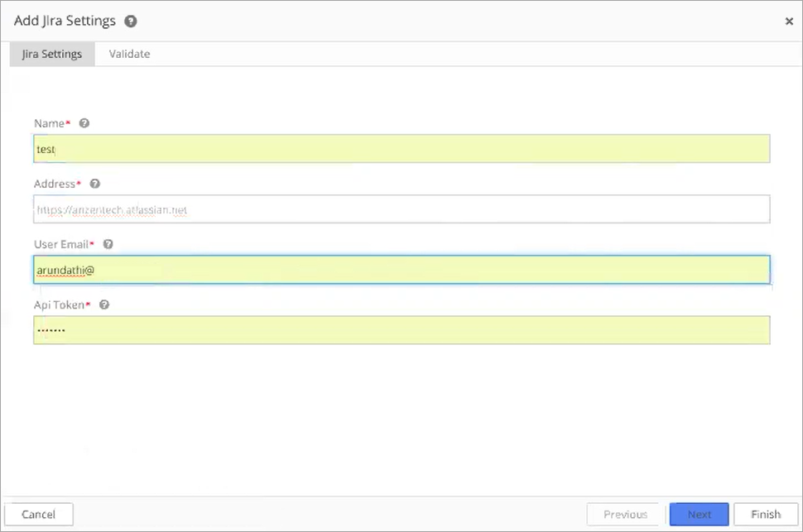Click the Address input field
This screenshot has height=532, width=803.
pyautogui.click(x=401, y=208)
